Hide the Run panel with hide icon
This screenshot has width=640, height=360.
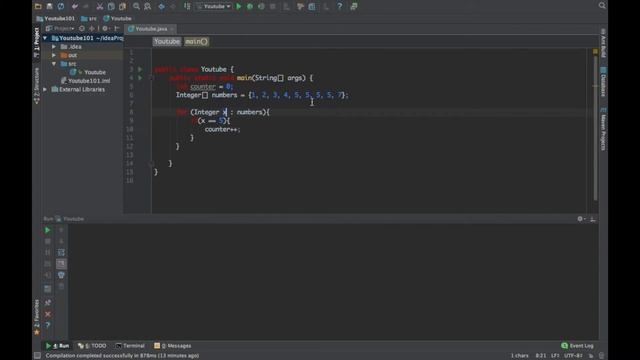point(593,219)
